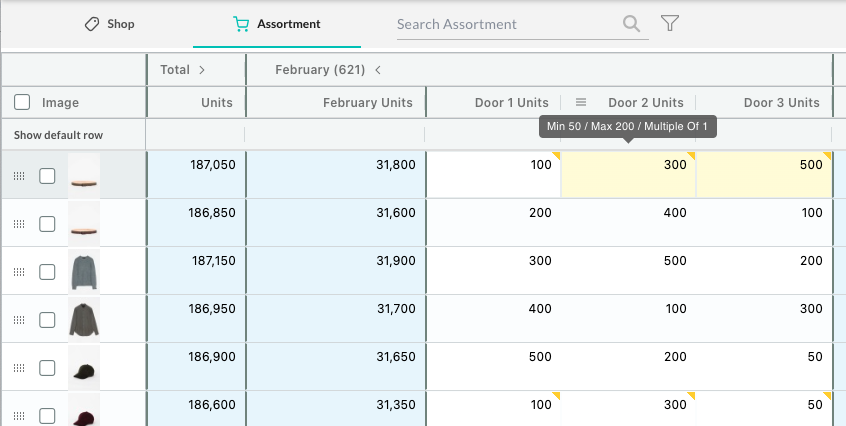This screenshot has height=426, width=846.
Task: Sort by the February Units column header
Action: (367, 102)
